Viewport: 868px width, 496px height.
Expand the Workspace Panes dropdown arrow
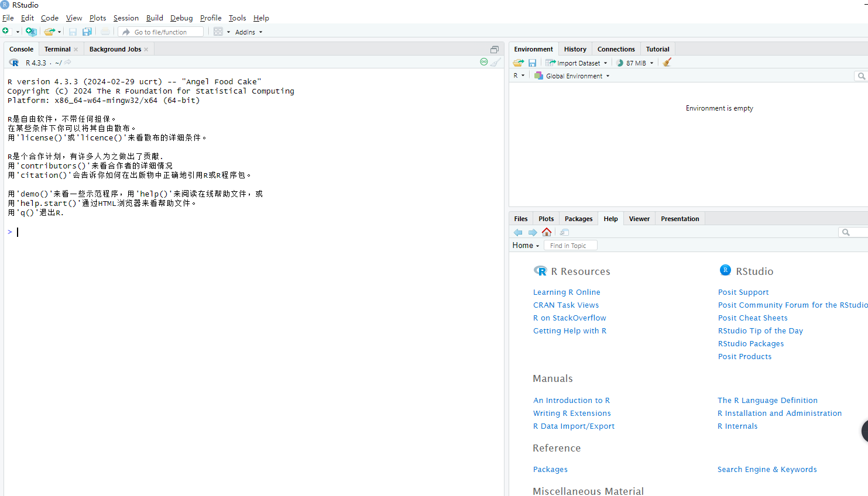(228, 32)
